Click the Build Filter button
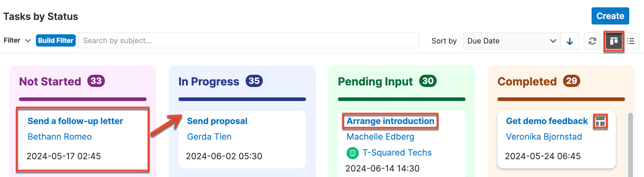This screenshot has height=177, width=644. pos(56,40)
